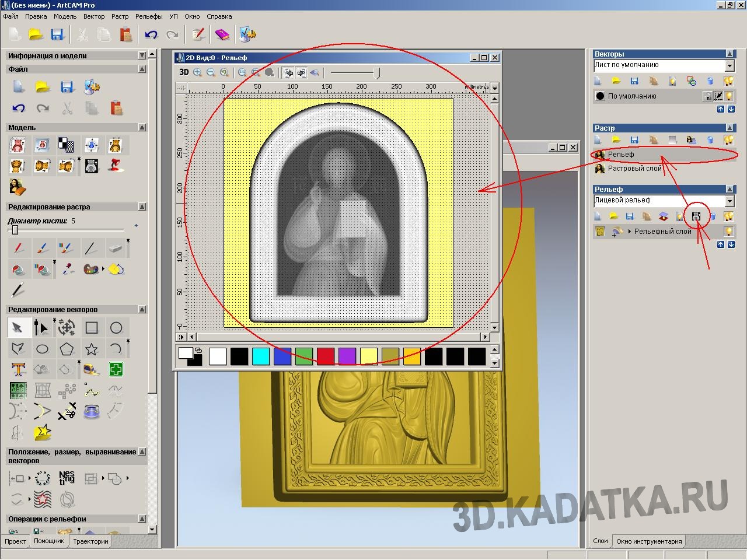
Task: Switch to the Траектории tab
Action: click(90, 541)
